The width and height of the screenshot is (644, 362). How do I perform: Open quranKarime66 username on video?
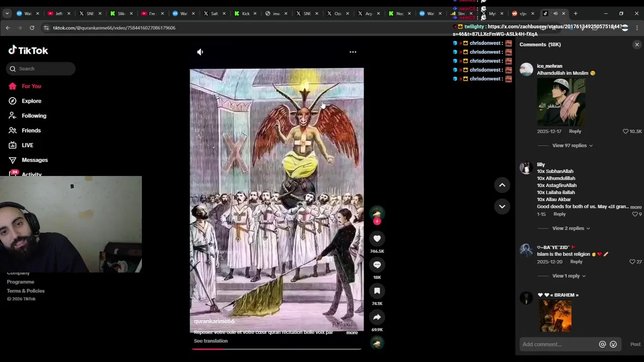(x=214, y=321)
